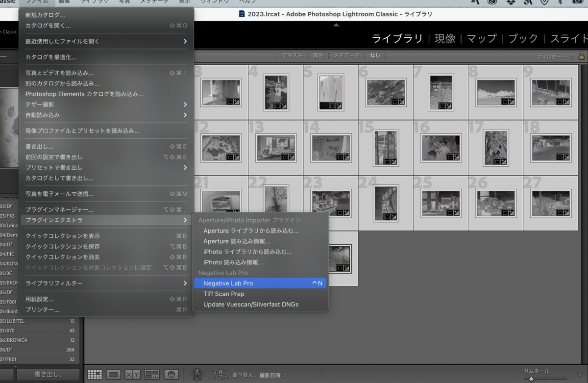This screenshot has width=588, height=383.
Task: Switch to マップ module
Action: click(x=482, y=39)
